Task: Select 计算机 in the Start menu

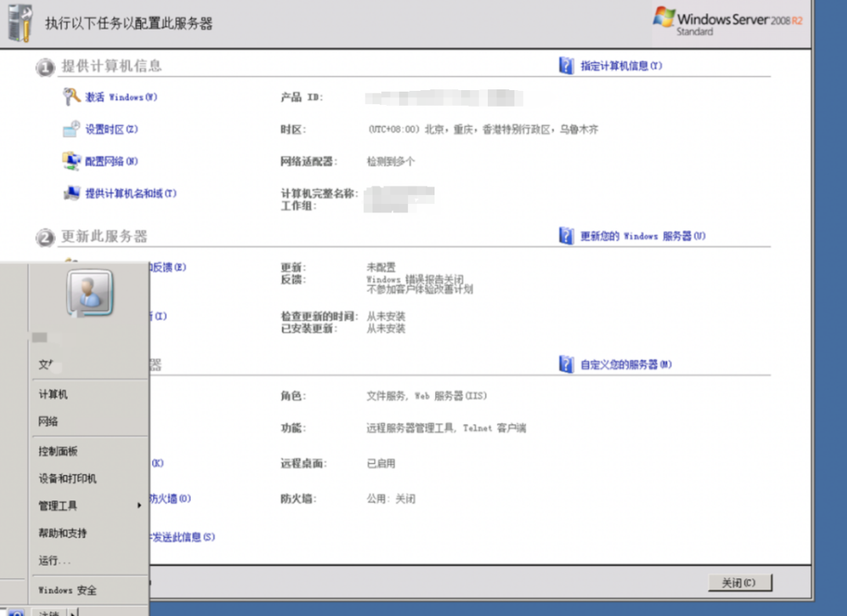Action: (53, 394)
